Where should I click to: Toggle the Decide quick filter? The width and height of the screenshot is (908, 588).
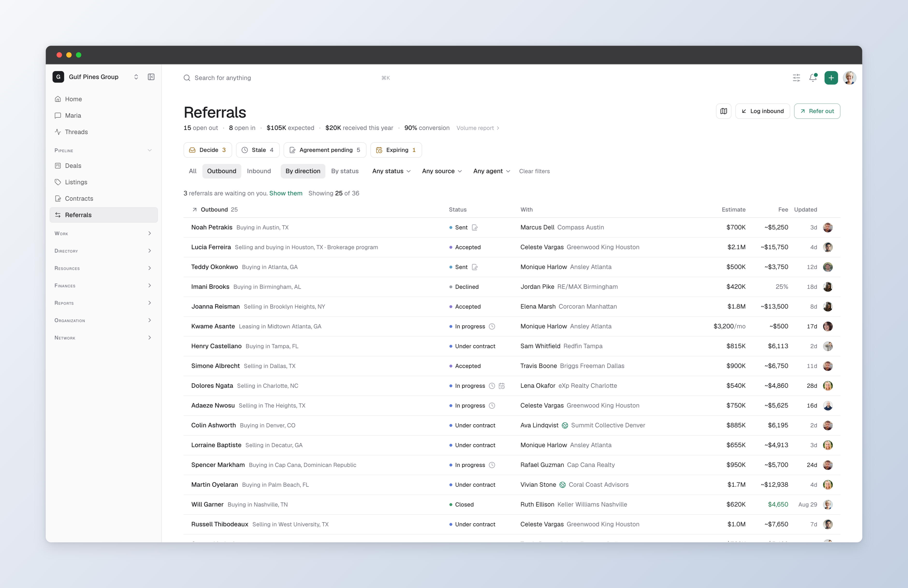point(208,150)
